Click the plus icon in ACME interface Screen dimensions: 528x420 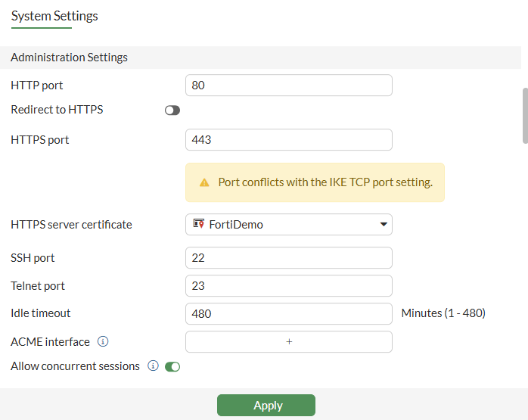click(289, 342)
